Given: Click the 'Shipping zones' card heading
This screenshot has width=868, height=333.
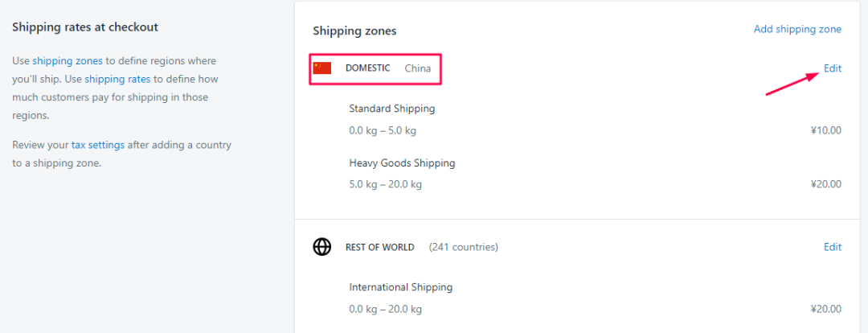Looking at the screenshot, I should pyautogui.click(x=354, y=31).
